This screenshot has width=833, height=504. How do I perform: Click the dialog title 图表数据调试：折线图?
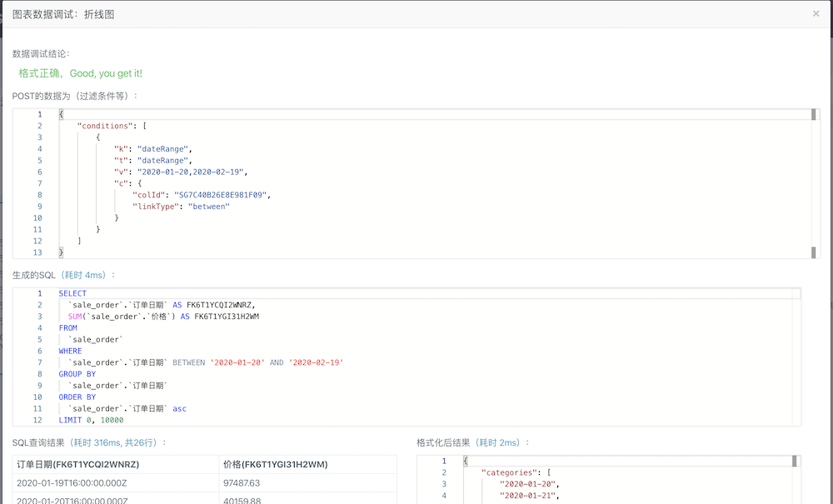63,14
